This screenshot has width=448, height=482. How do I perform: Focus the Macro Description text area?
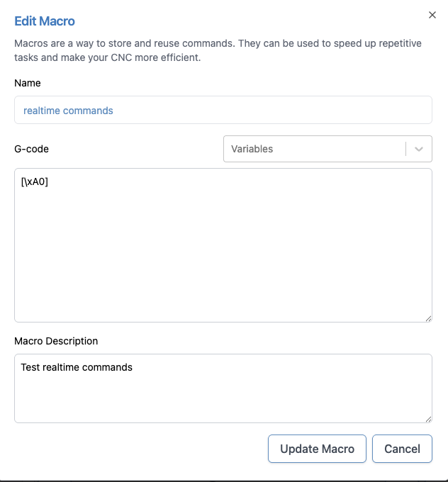(223, 388)
